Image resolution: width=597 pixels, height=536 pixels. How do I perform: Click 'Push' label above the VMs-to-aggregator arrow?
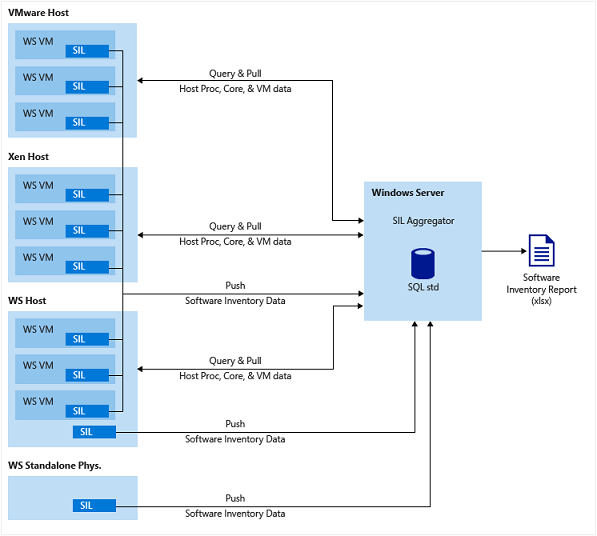[x=235, y=286]
